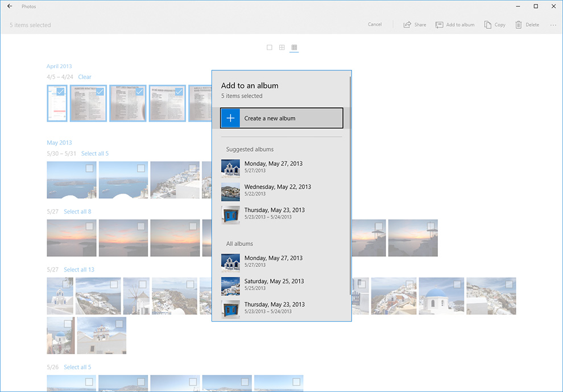Check the blue dome church photo checkbox

point(457,285)
